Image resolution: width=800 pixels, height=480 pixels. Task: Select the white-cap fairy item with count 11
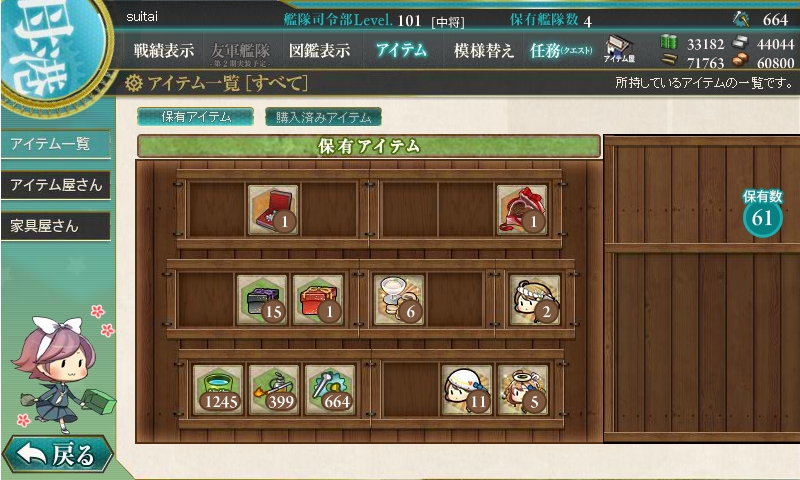pos(466,390)
